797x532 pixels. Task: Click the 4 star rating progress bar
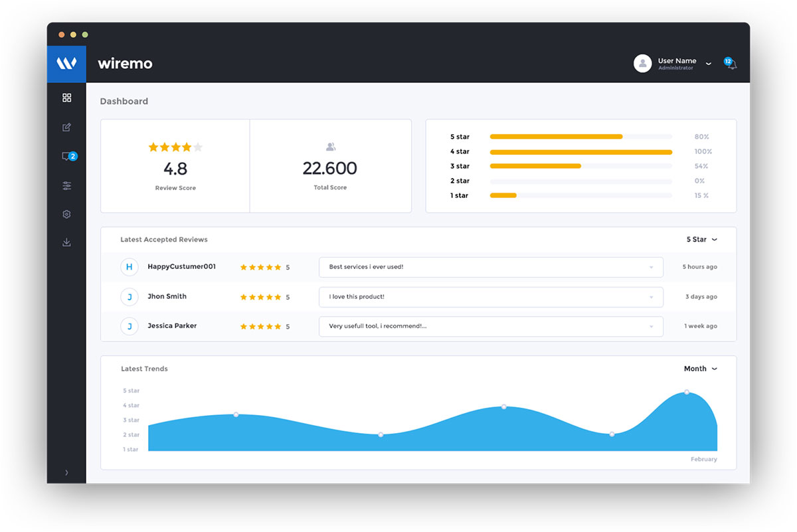point(580,151)
